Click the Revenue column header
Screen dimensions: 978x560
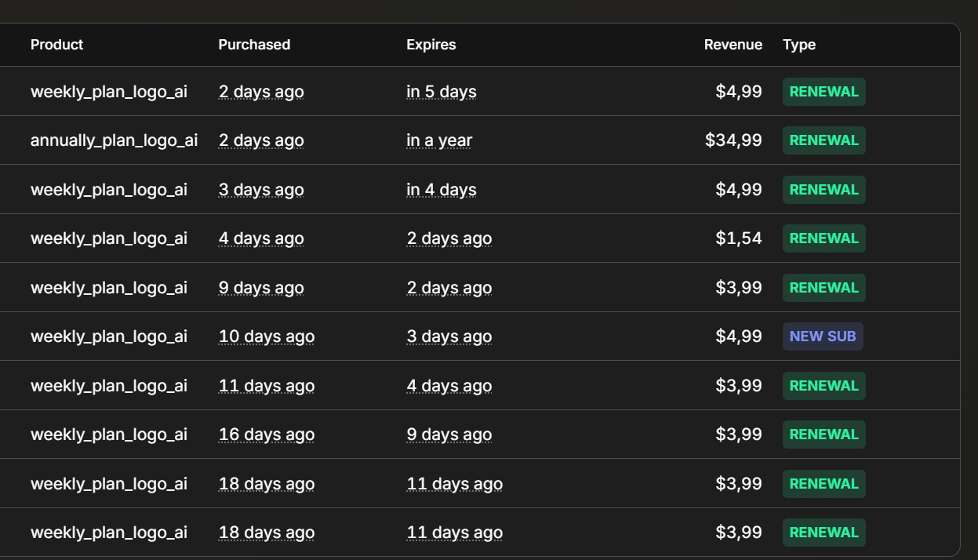click(x=733, y=45)
